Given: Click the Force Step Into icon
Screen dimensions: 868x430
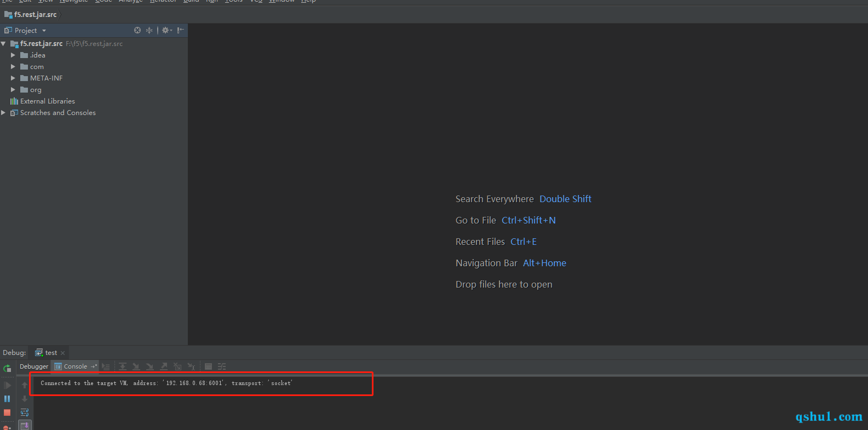Looking at the screenshot, I should pyautogui.click(x=150, y=366).
